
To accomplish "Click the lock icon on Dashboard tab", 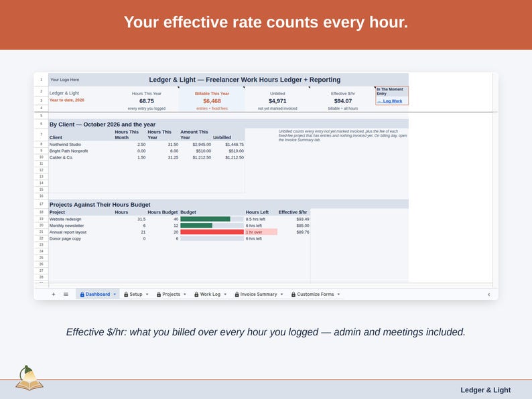I will tap(82, 295).
